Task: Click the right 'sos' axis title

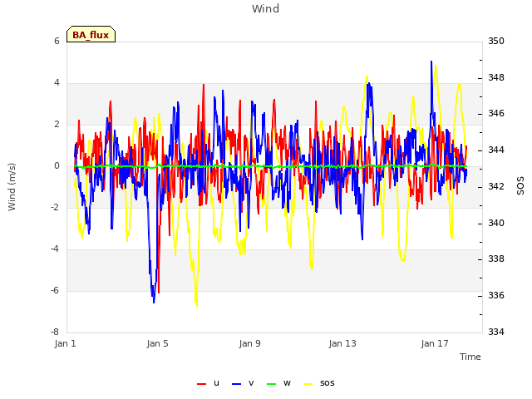Action: coord(520,186)
